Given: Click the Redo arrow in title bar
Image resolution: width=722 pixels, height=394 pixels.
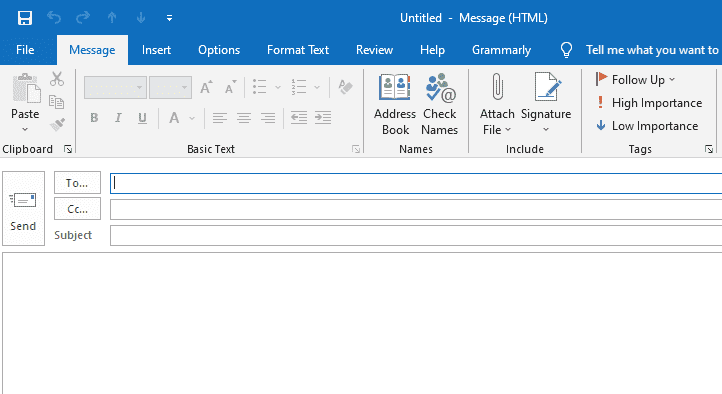Looking at the screenshot, I should click(x=83, y=18).
